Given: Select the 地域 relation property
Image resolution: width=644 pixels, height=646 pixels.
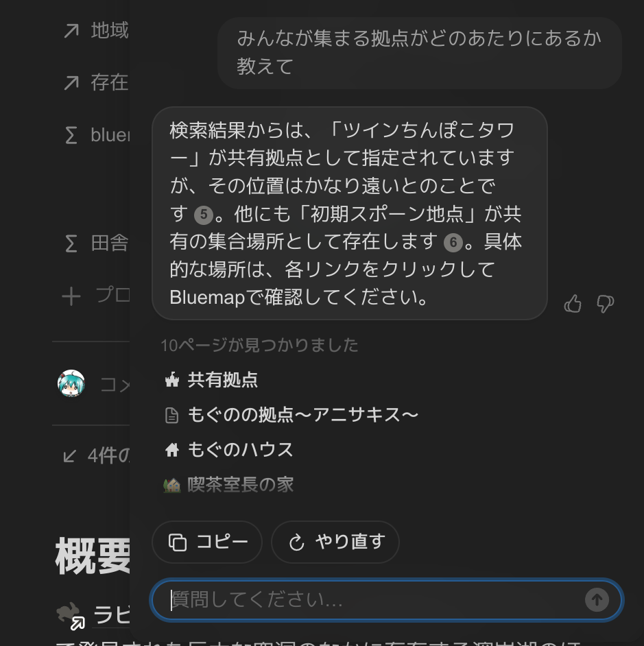Looking at the screenshot, I should 109,31.
